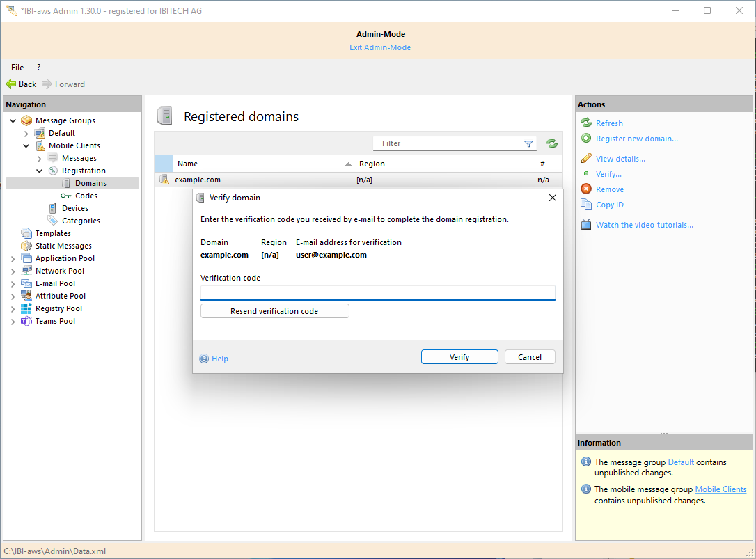The height and width of the screenshot is (559, 756).
Task: Expand the Teams Pool tree node
Action: pos(13,322)
